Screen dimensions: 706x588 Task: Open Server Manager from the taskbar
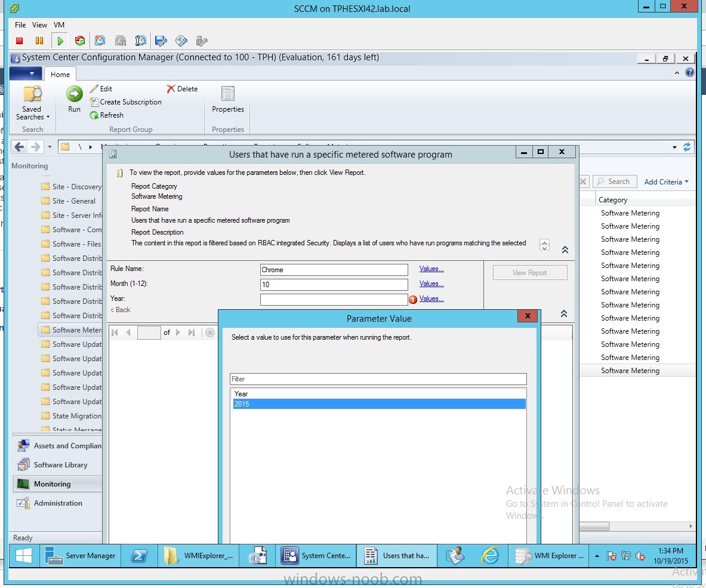click(x=80, y=556)
